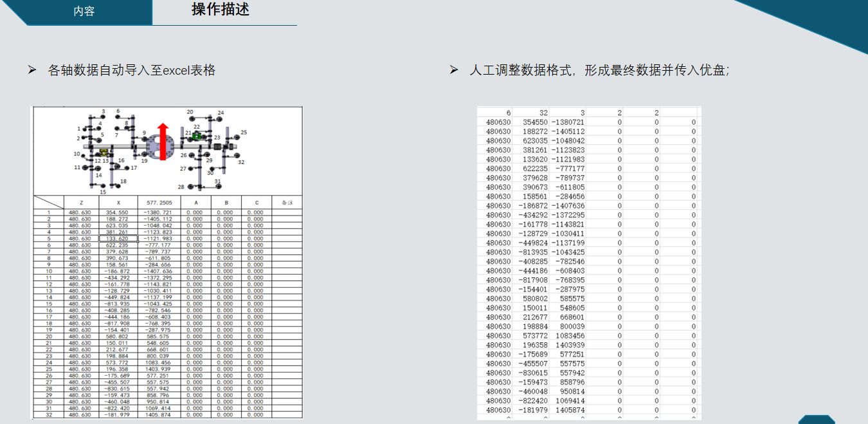The width and height of the screenshot is (868, 424).
Task: Click the cell -449.824
Action: click(x=118, y=297)
